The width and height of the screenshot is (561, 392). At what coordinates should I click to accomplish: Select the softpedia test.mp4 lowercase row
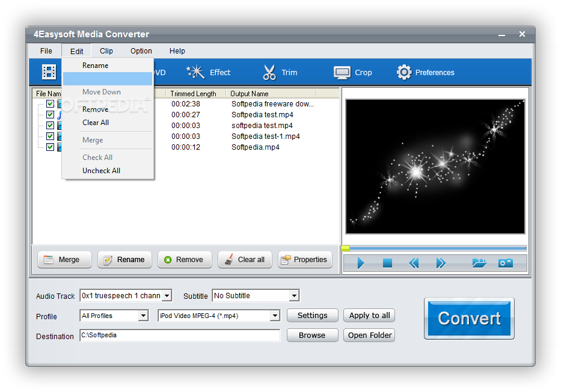pyautogui.click(x=262, y=126)
